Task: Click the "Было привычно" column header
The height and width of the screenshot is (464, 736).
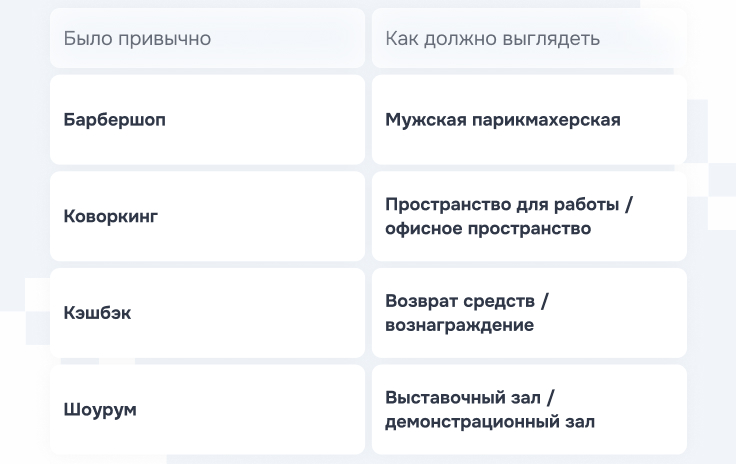Action: click(x=137, y=39)
